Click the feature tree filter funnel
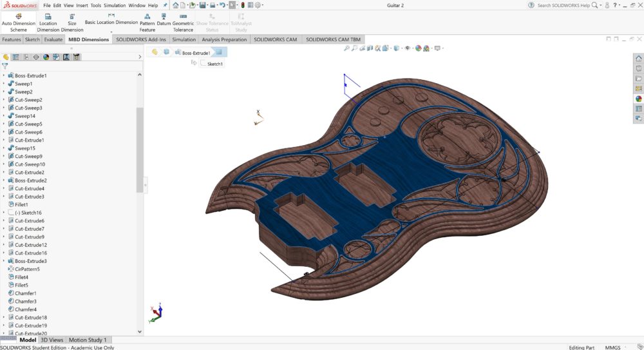Screen dimensions: 644x350 [5, 66]
